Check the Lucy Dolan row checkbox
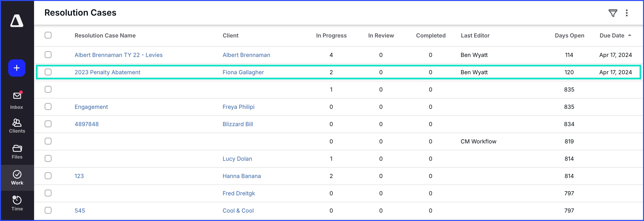The image size is (644, 221). [x=48, y=159]
